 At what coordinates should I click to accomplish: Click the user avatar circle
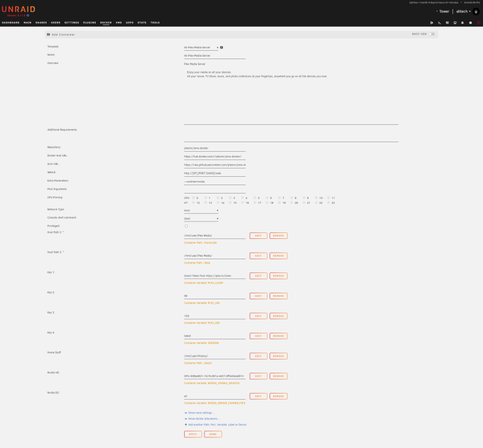click(x=476, y=11)
